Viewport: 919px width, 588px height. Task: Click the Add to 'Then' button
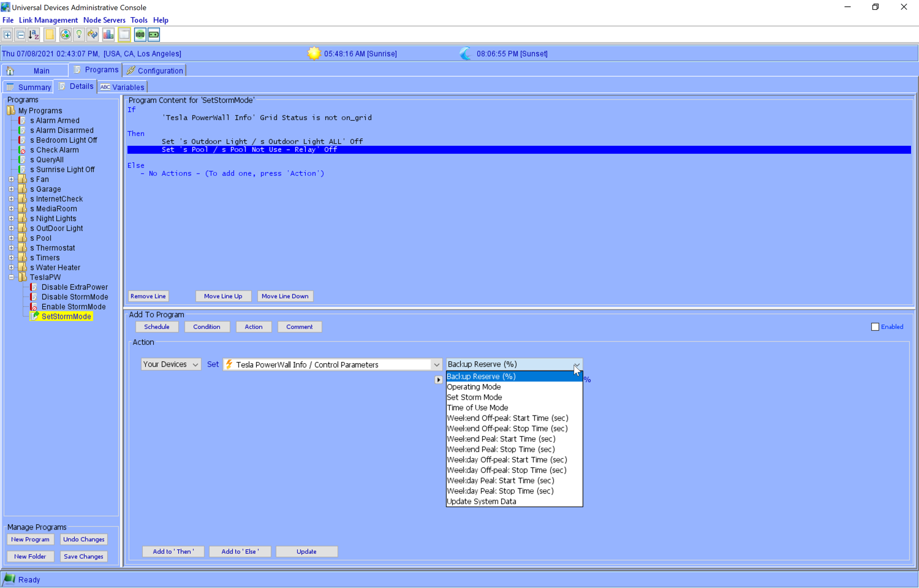point(173,552)
